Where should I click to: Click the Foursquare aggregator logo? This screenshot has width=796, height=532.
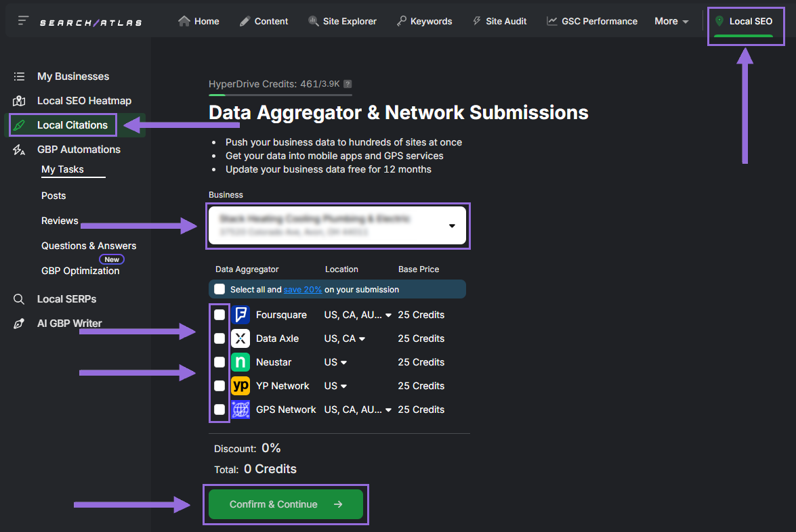tap(240, 315)
